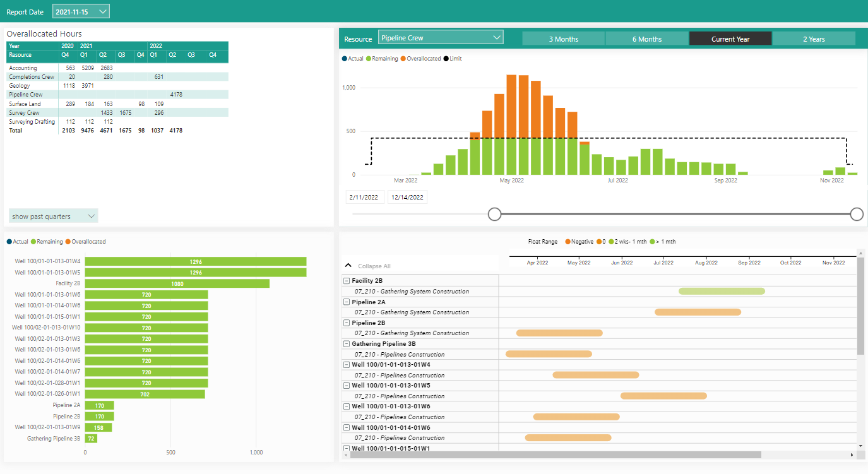Open the Report Date dropdown
This screenshot has width=868, height=474.
pos(81,11)
